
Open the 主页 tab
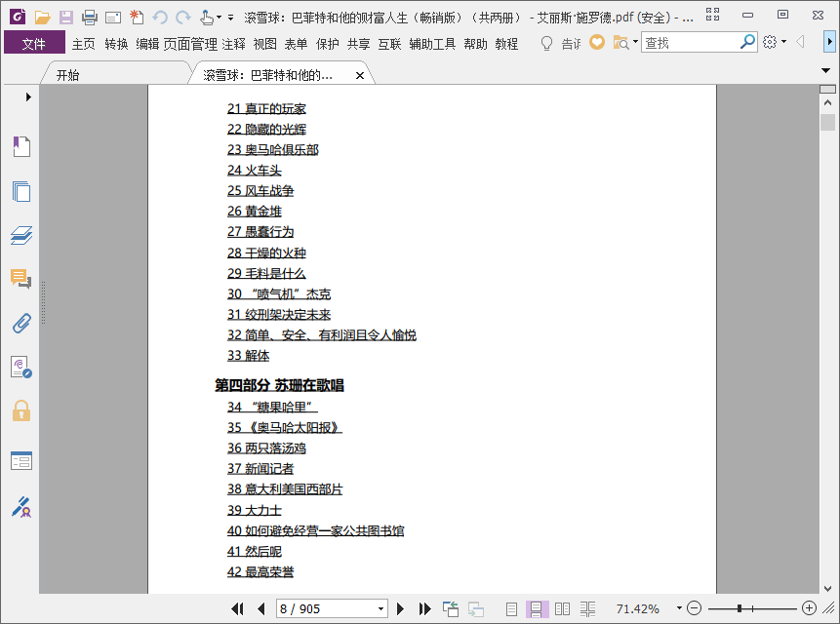[84, 44]
